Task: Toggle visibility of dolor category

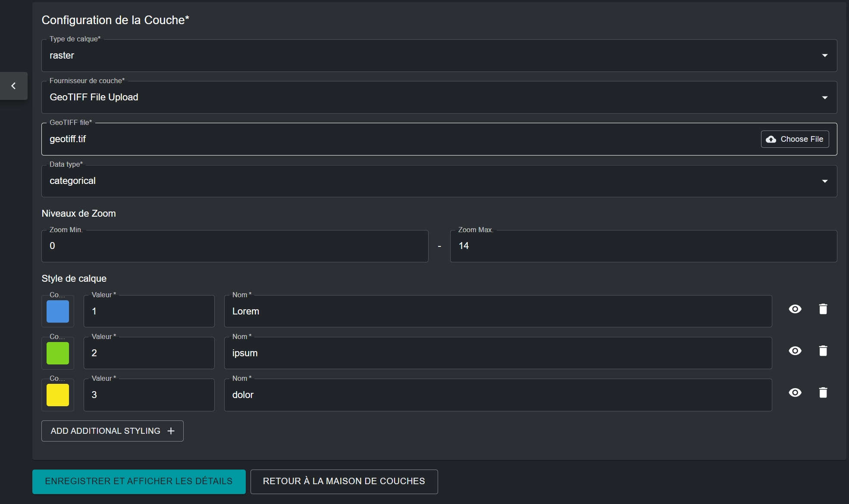Action: tap(795, 393)
